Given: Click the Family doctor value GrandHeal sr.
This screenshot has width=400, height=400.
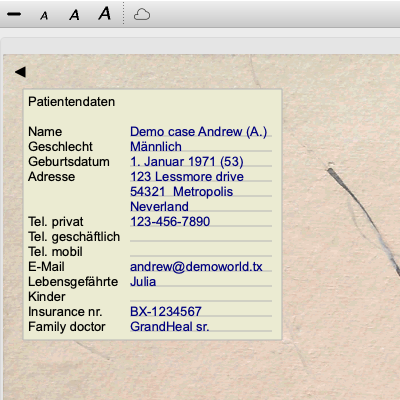Looking at the screenshot, I should tap(201, 327).
